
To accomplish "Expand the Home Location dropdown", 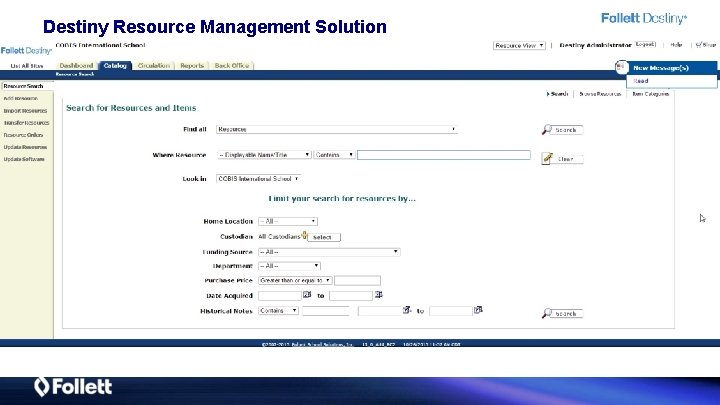I will (x=288, y=221).
